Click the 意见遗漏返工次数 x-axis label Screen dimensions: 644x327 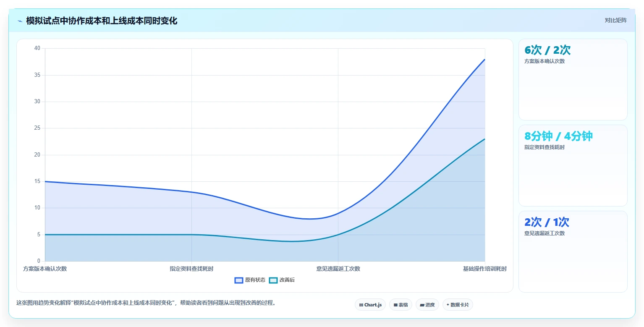(338, 269)
